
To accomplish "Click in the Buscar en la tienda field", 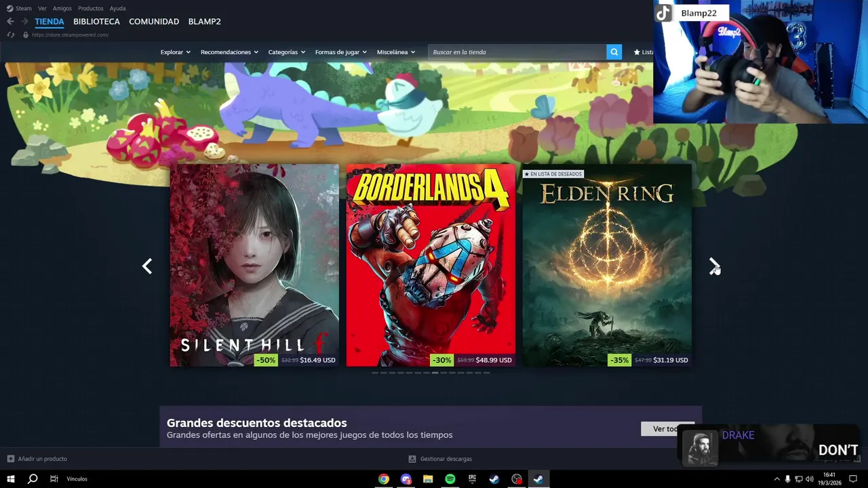I will [517, 52].
